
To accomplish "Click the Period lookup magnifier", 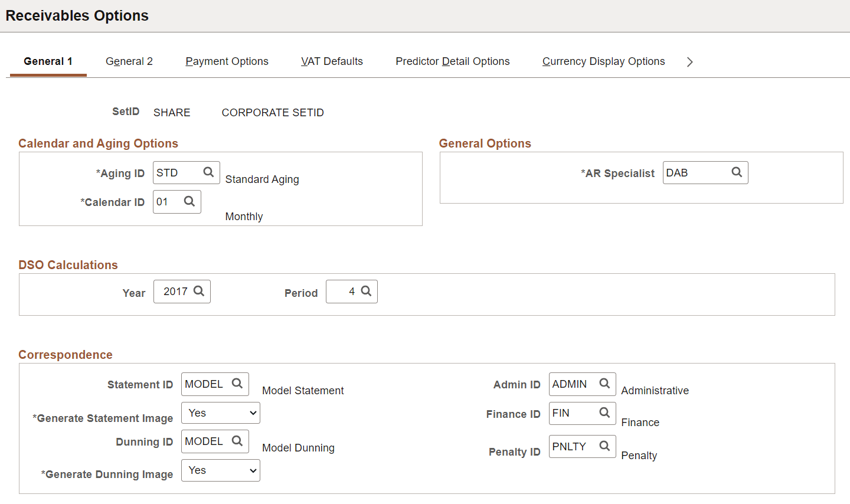I will click(366, 291).
